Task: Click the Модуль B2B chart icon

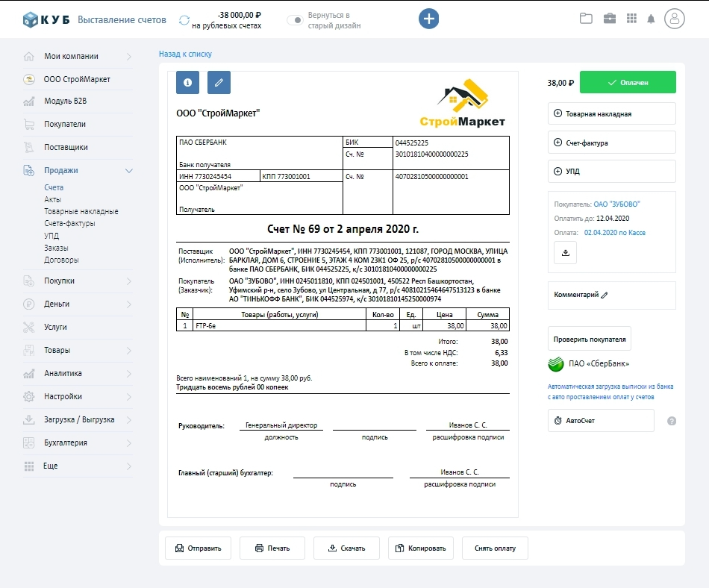Action: coord(29,101)
